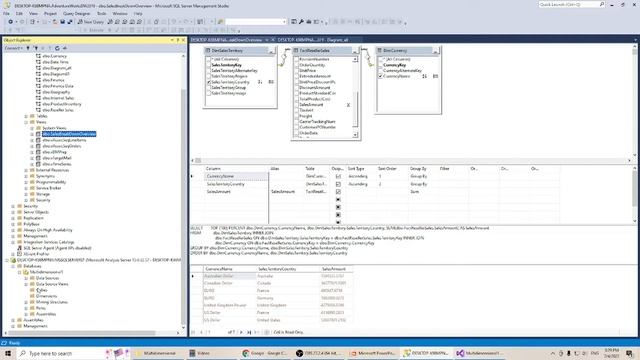Image resolution: width=640 pixels, height=360 pixels.
Task: Uncheck the CurrencyName column in DimCurrency
Action: pyautogui.click(x=380, y=76)
